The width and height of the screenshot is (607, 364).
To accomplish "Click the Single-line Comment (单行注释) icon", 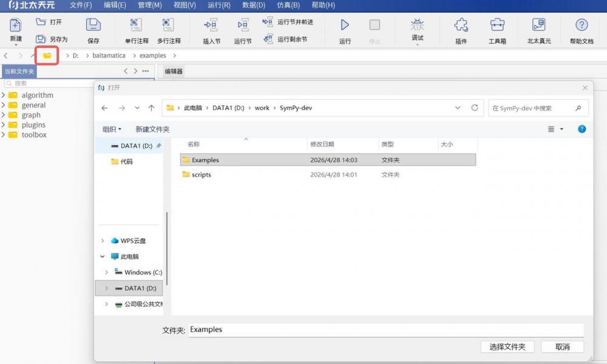I will pos(136,25).
